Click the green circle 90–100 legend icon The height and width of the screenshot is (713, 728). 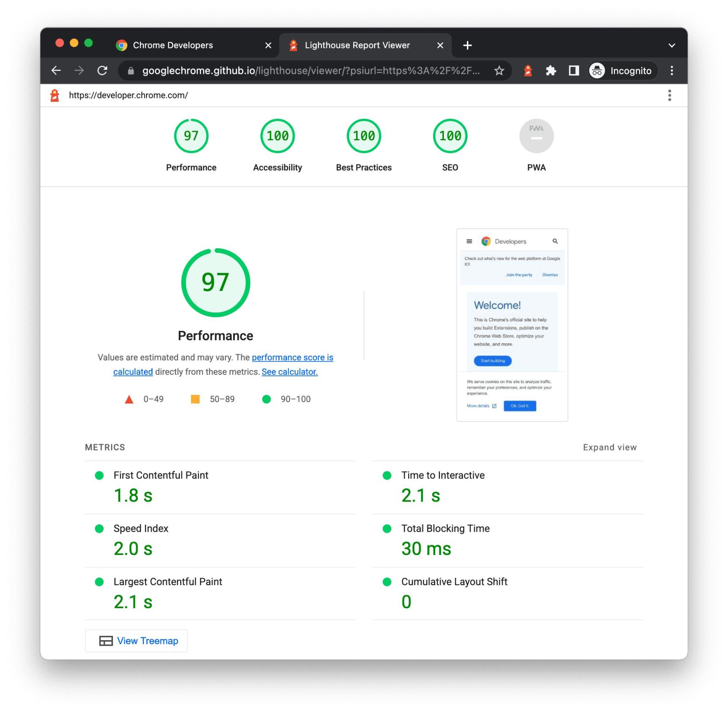point(266,399)
